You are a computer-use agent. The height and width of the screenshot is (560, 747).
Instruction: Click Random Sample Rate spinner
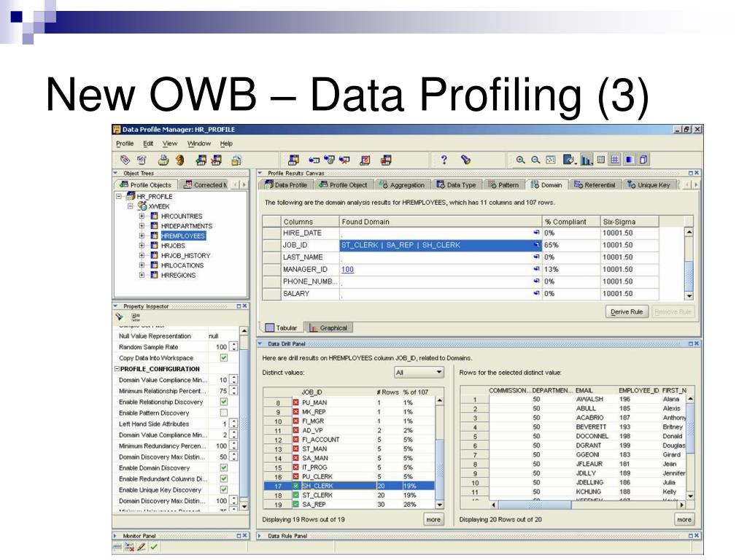click(233, 347)
